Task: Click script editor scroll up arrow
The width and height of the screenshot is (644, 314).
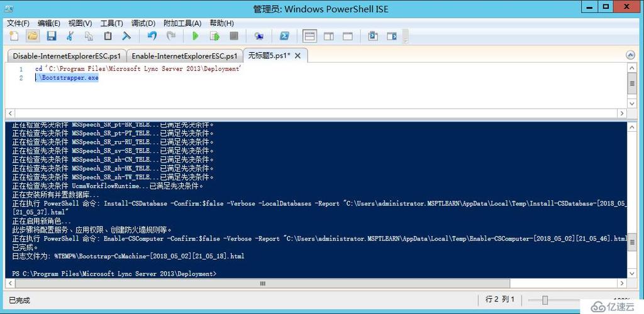Action: [631, 68]
